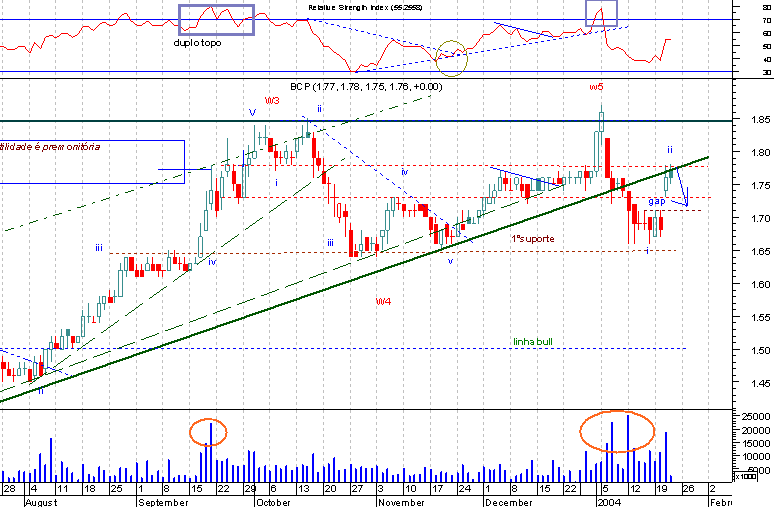774x507 pixels.
Task: Click the 1.75 price axis label
Action: pyautogui.click(x=761, y=186)
